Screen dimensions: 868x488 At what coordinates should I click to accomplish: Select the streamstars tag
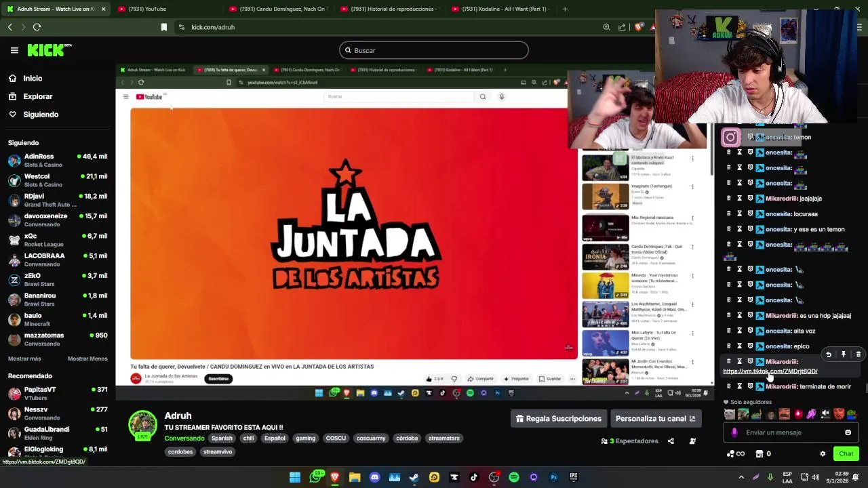point(444,439)
